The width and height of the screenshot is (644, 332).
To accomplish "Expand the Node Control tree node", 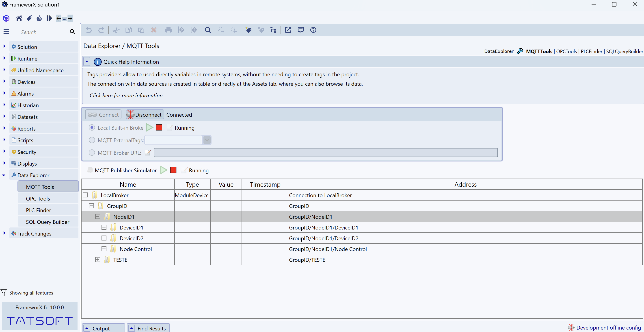I will pos(104,249).
